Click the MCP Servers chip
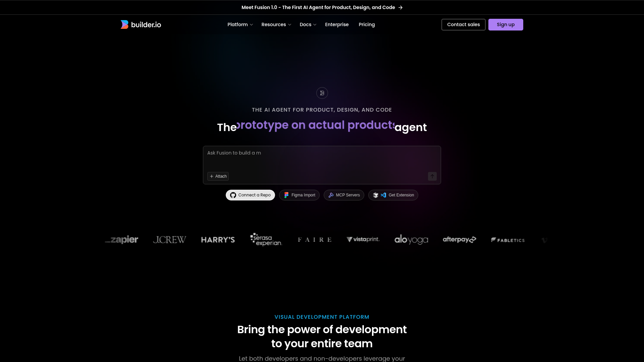Image resolution: width=644 pixels, height=362 pixels. [x=344, y=195]
